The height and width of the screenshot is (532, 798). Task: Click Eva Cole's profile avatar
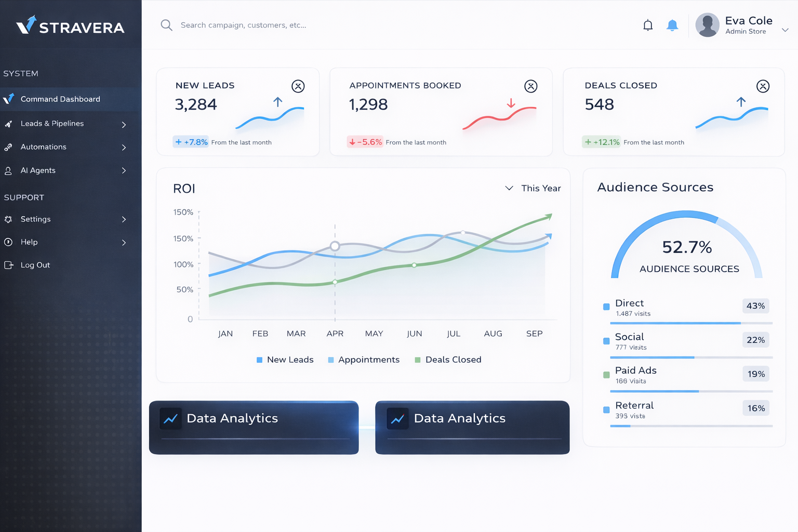click(707, 25)
